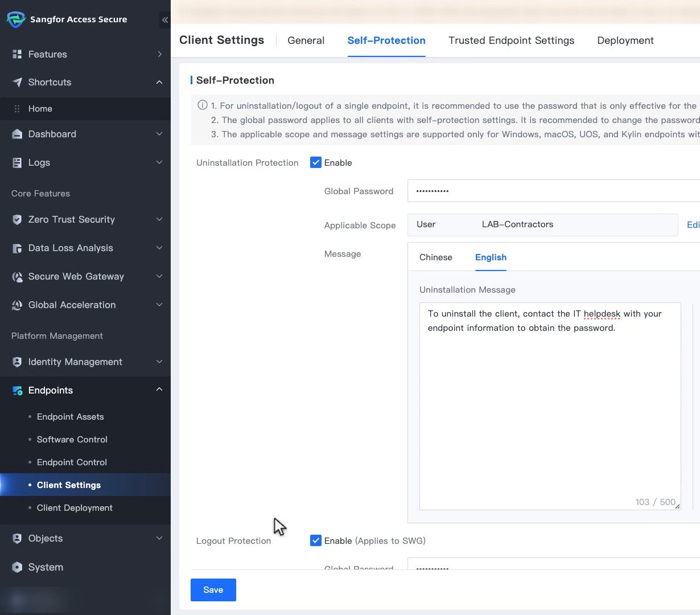The width and height of the screenshot is (700, 615).
Task: Click the Secure Web Gateway icon
Action: click(x=17, y=276)
